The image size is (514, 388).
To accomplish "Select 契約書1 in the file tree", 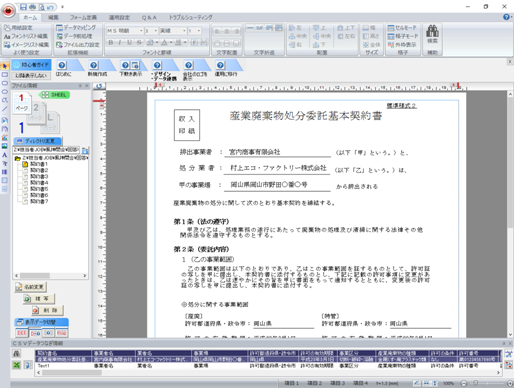I will tap(39, 164).
